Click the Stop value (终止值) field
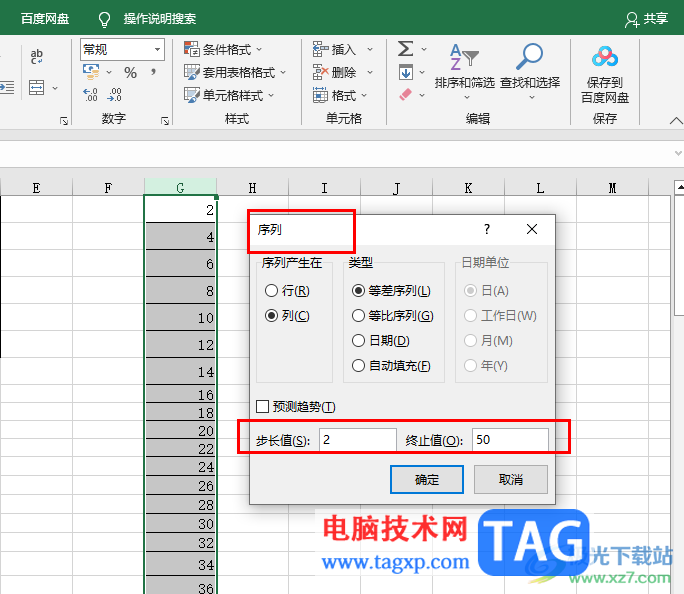This screenshot has width=684, height=594. pyautogui.click(x=510, y=439)
